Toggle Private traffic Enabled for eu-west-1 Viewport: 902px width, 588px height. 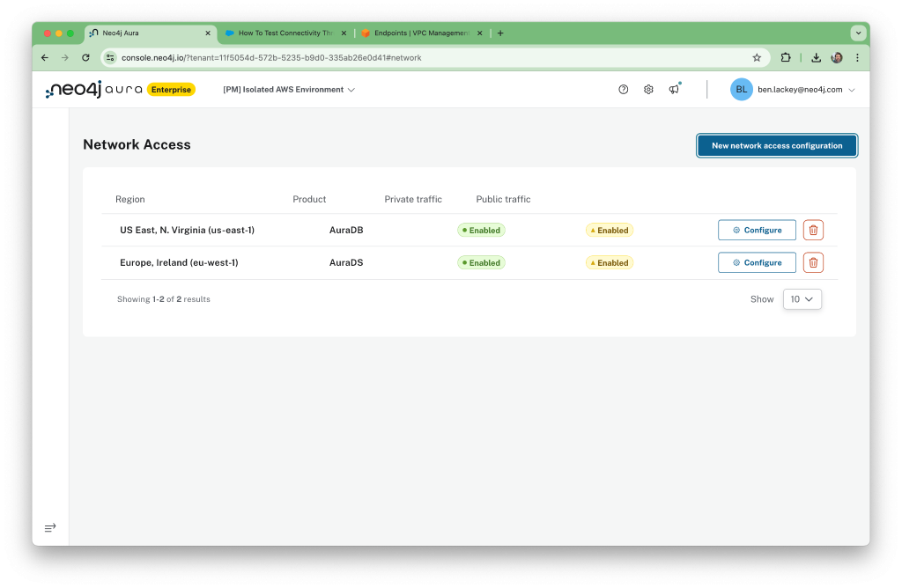tap(481, 262)
